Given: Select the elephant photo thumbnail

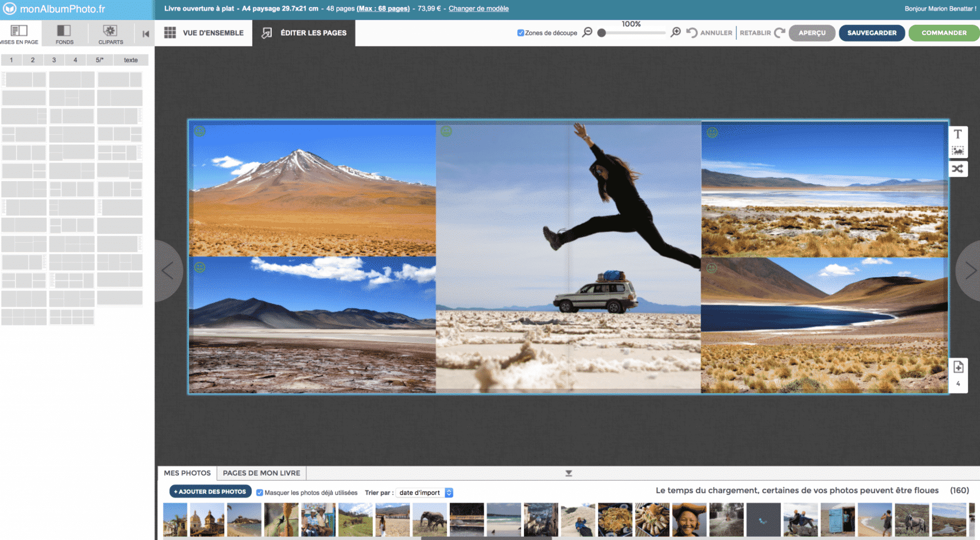Looking at the screenshot, I should pyautogui.click(x=429, y=519).
